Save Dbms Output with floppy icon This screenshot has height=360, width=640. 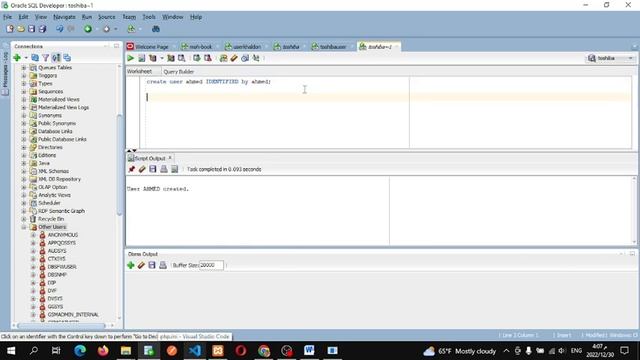point(152,265)
